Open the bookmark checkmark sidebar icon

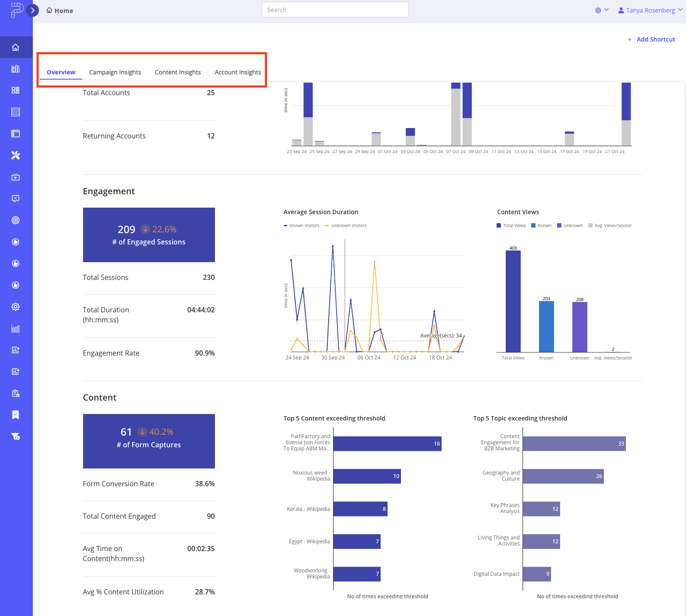[x=16, y=415]
